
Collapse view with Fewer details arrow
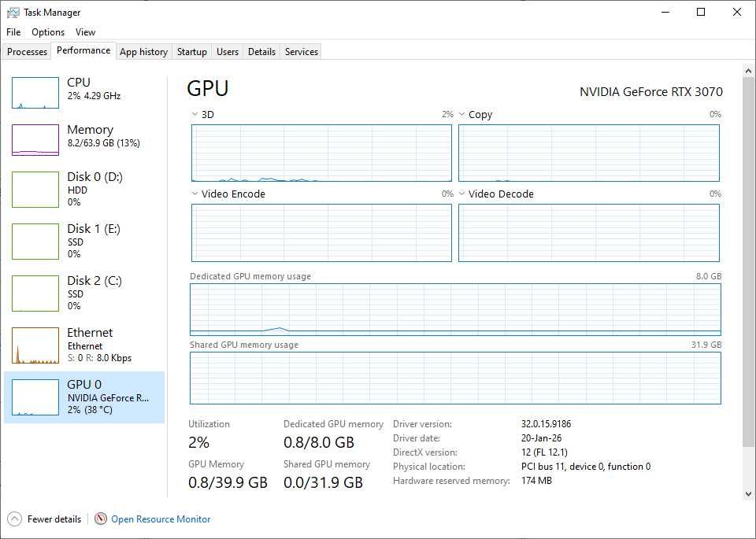pyautogui.click(x=14, y=519)
